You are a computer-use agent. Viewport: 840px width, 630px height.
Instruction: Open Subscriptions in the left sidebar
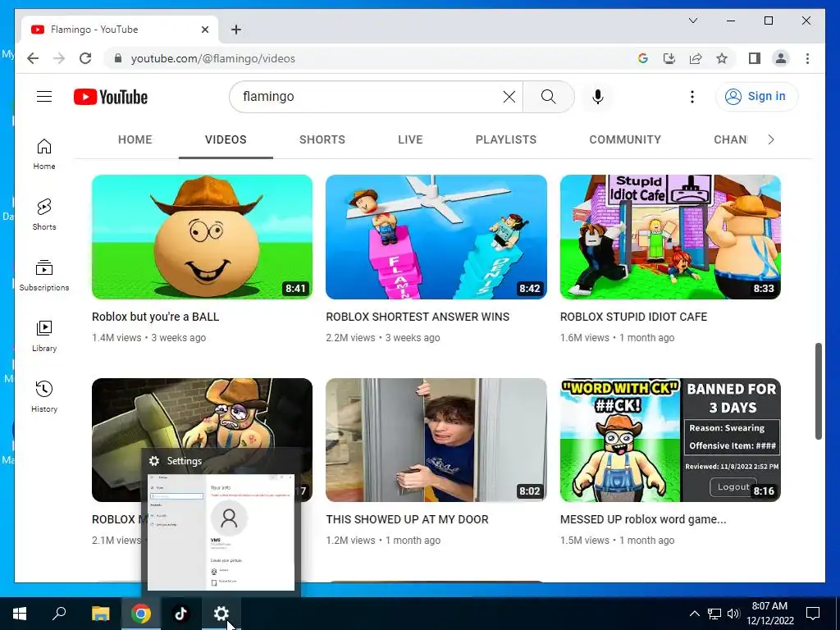point(44,276)
